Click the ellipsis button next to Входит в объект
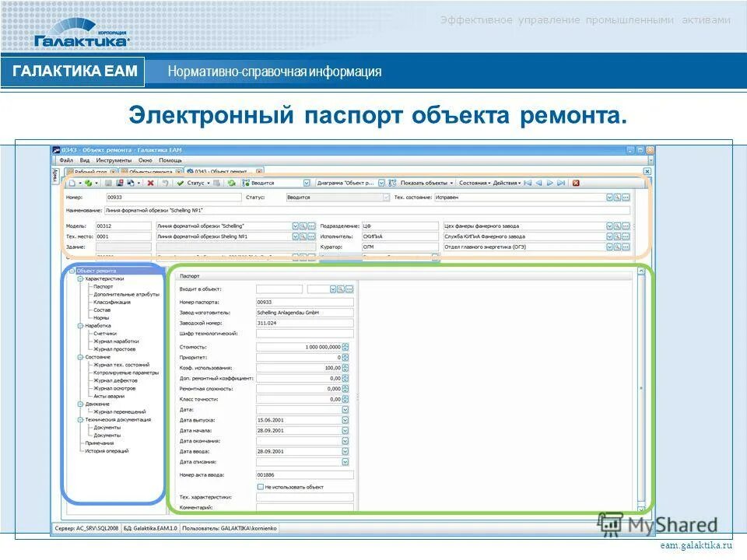Image resolution: width=747 pixels, height=560 pixels. click(x=349, y=289)
